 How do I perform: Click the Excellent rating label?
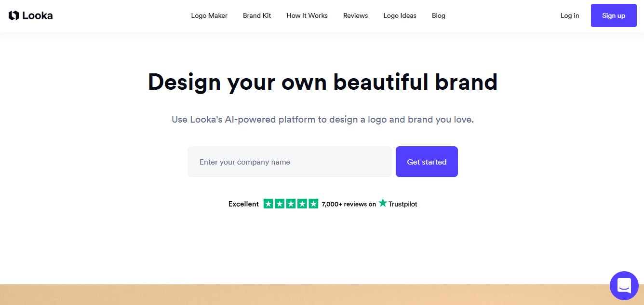point(243,204)
